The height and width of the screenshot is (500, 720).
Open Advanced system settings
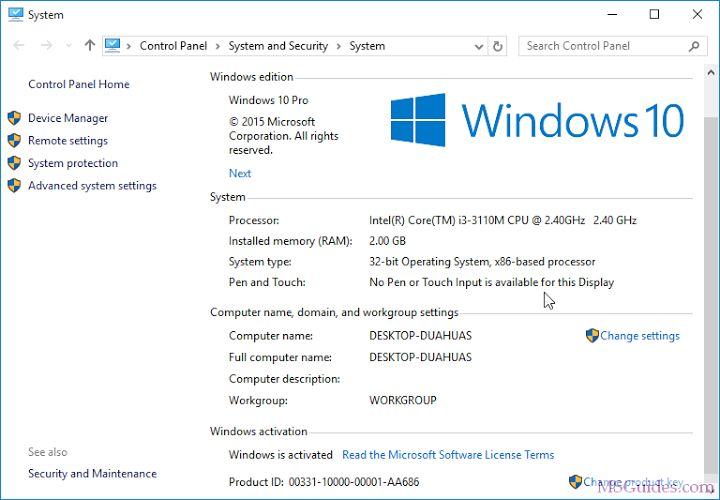[92, 185]
